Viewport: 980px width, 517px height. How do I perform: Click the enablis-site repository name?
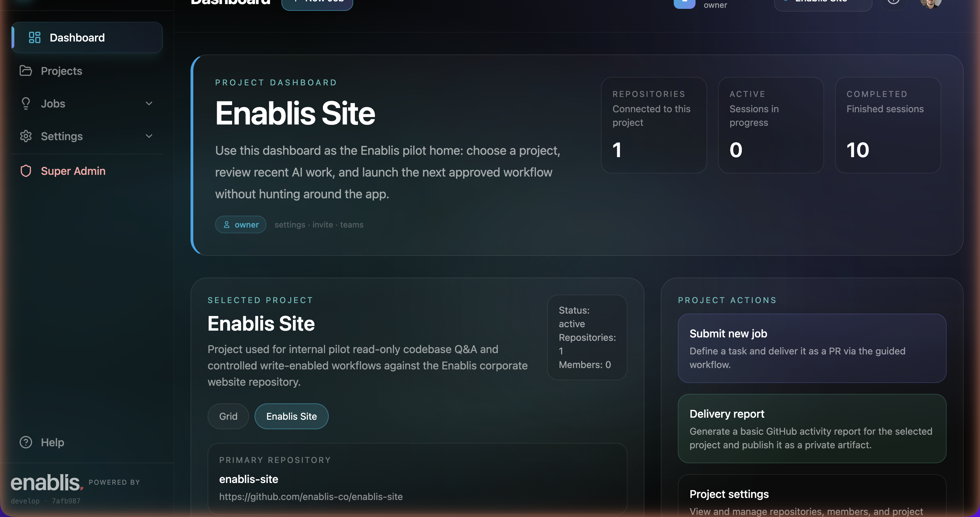[x=248, y=479]
